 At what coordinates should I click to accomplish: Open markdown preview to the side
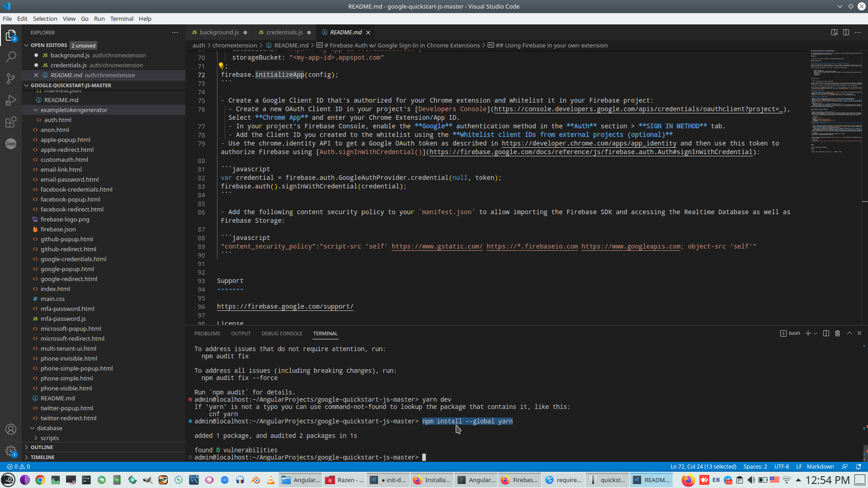coord(834,33)
